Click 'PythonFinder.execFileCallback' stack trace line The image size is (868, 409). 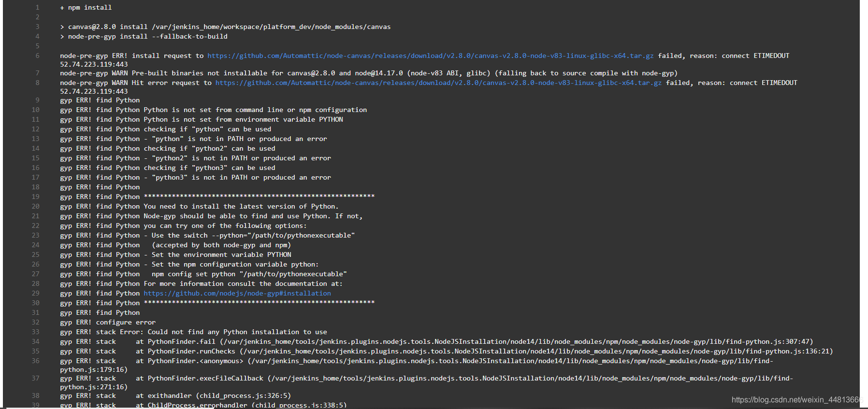pos(427,382)
